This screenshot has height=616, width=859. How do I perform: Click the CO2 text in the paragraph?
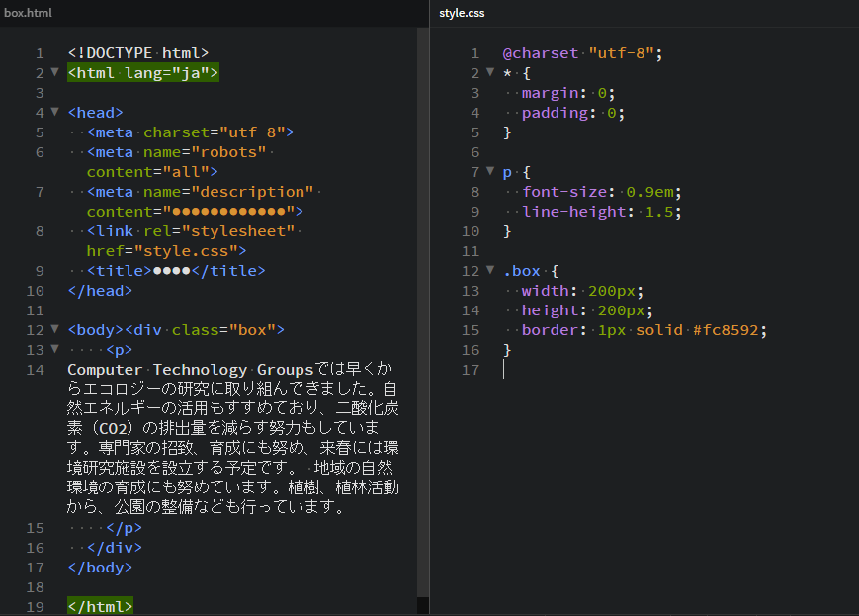114,428
